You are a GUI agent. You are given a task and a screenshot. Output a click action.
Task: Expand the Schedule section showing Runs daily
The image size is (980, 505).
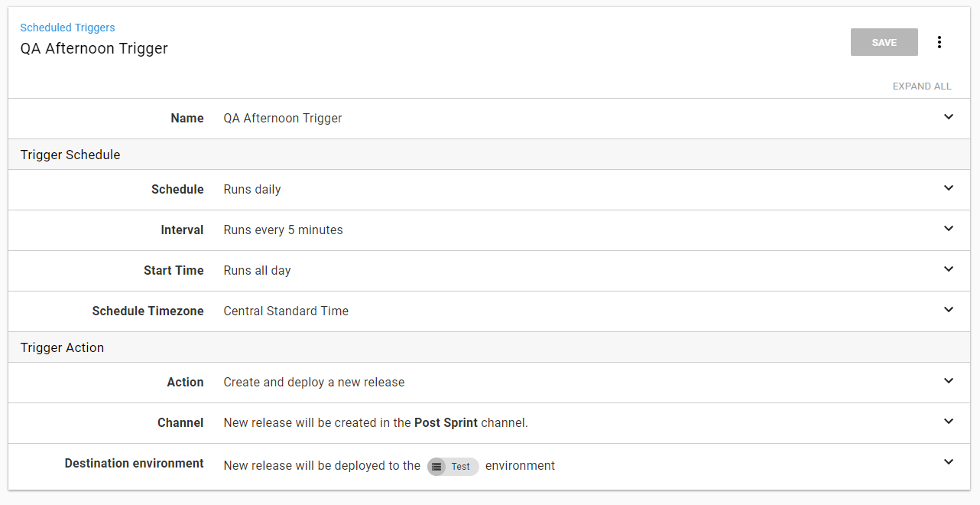point(948,188)
